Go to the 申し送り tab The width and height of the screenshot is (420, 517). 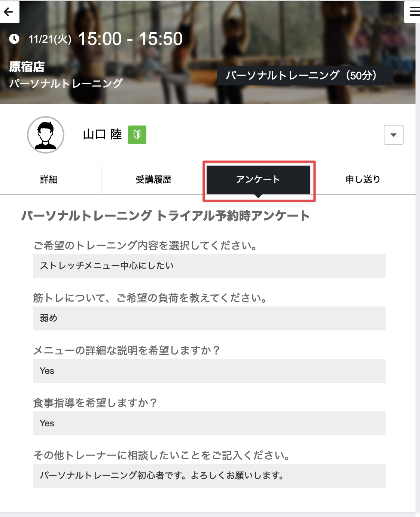(363, 180)
